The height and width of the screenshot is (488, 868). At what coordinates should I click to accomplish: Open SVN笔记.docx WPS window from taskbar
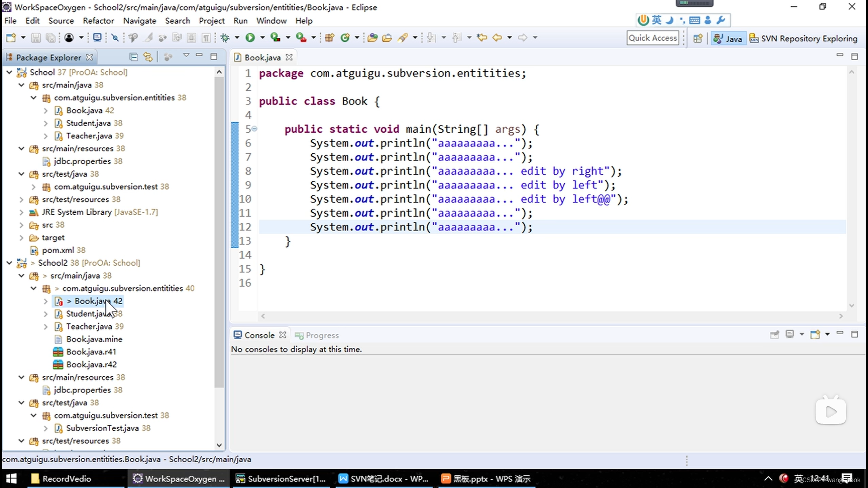[384, 479]
